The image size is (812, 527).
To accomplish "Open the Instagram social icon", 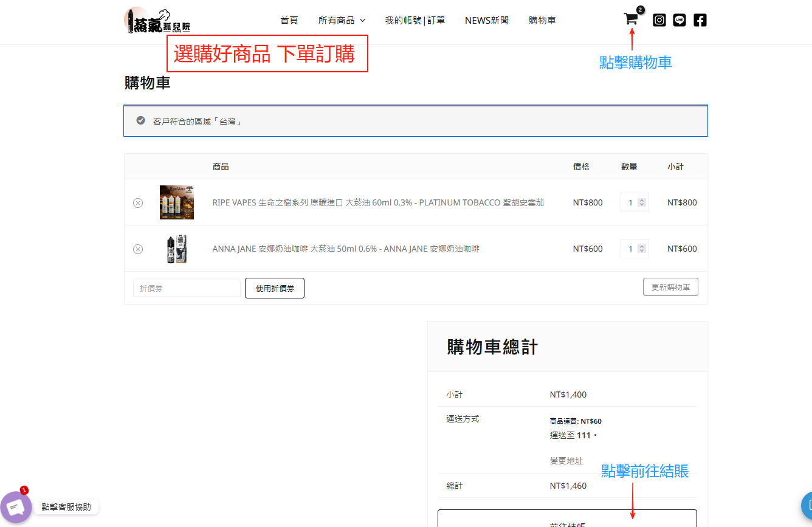I will tap(659, 20).
